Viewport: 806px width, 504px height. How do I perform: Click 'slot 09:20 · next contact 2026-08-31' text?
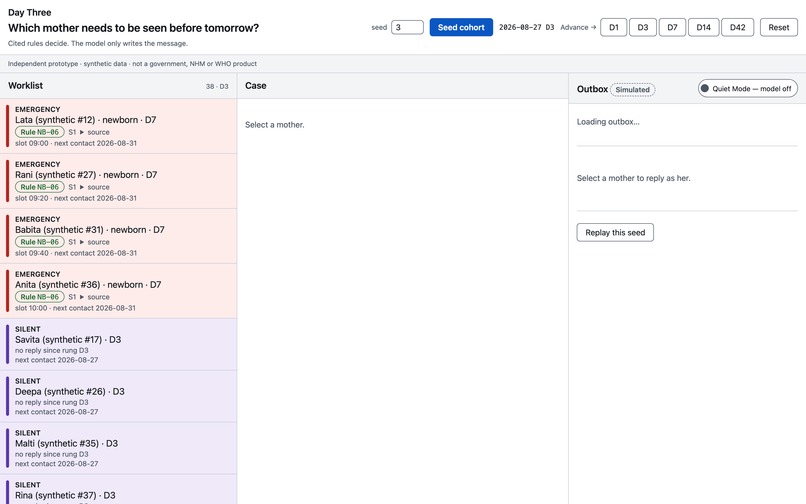(x=76, y=199)
